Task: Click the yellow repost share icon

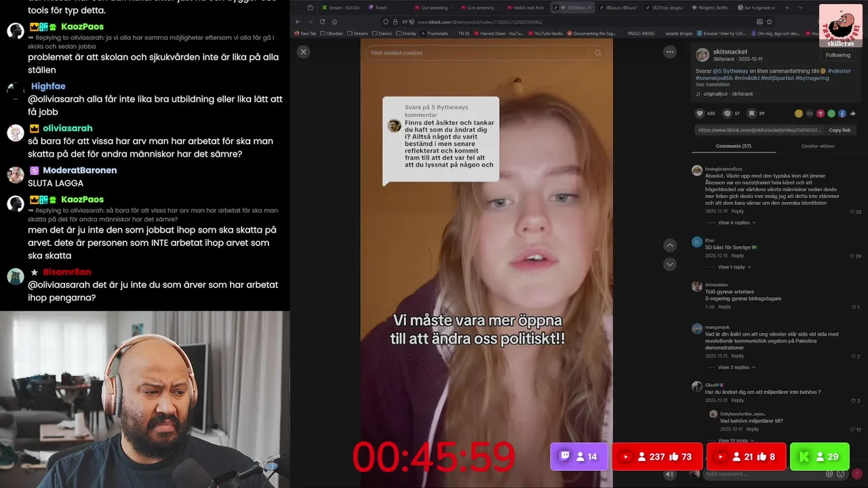Action: [799, 113]
